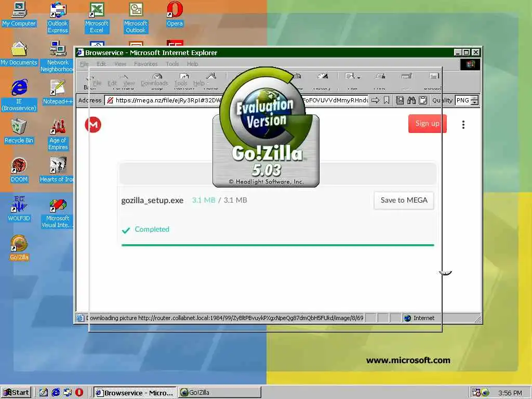The image size is (532, 399).
Task: Click the Internet zone status bar entry
Action: tap(419, 318)
